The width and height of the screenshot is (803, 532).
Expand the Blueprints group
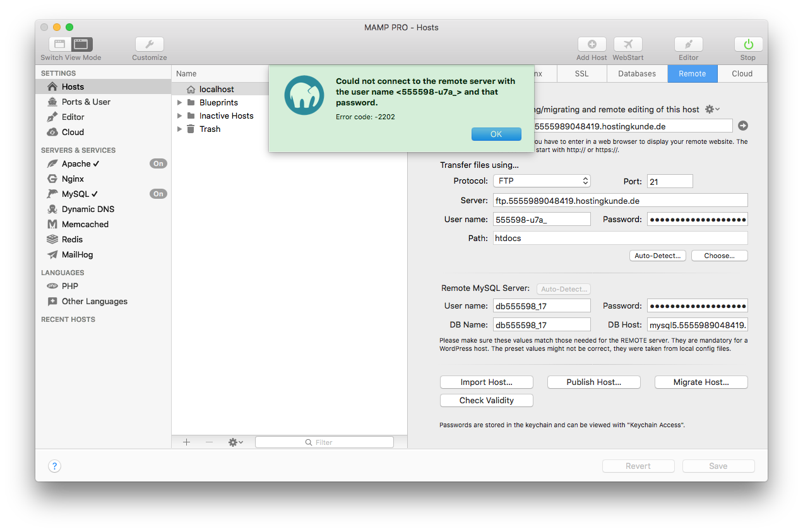click(179, 102)
